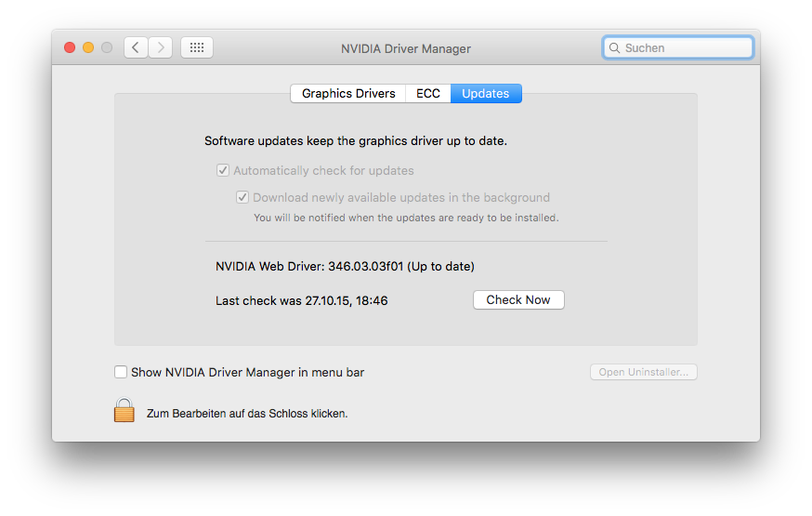Close the window with red button
This screenshot has width=812, height=516.
[70, 47]
